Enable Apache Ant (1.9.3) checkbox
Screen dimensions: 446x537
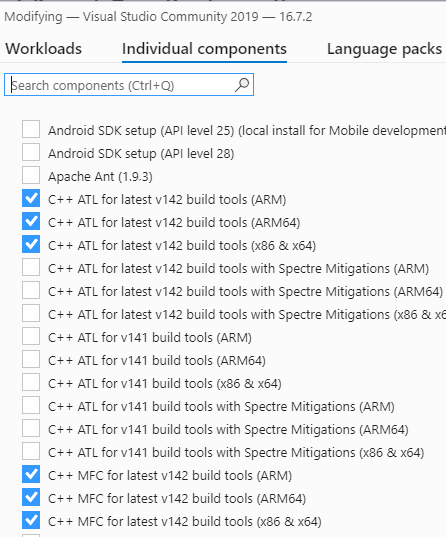click(31, 175)
